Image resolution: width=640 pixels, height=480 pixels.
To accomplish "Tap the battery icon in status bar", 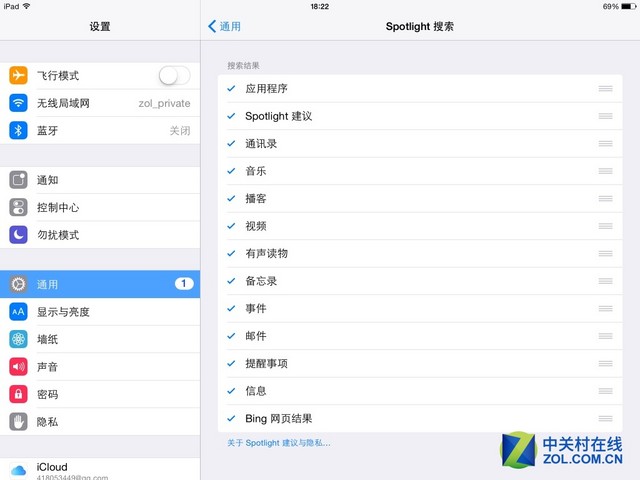I will (628, 7).
